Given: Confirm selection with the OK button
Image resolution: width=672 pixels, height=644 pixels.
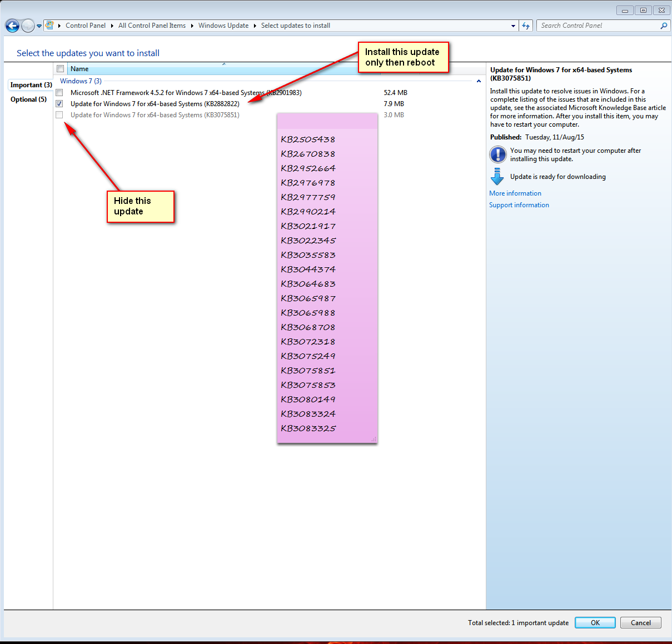Looking at the screenshot, I should (x=595, y=623).
